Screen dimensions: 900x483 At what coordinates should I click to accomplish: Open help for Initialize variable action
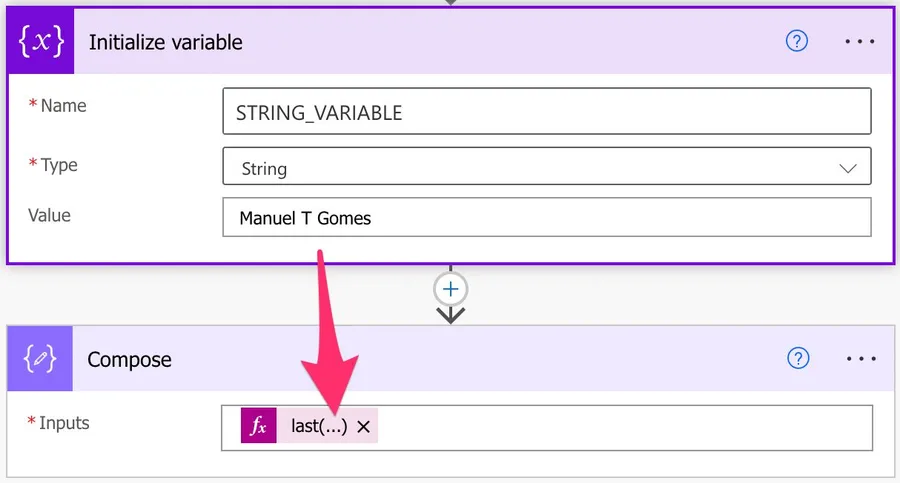click(x=797, y=42)
